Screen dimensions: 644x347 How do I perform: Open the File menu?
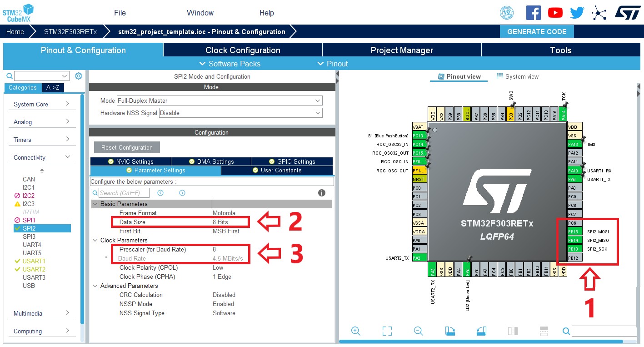coord(120,13)
